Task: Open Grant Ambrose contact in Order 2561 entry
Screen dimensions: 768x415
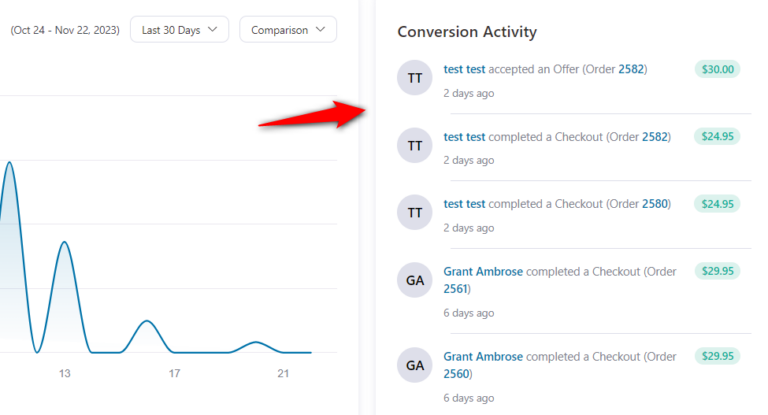Action: pyautogui.click(x=483, y=271)
